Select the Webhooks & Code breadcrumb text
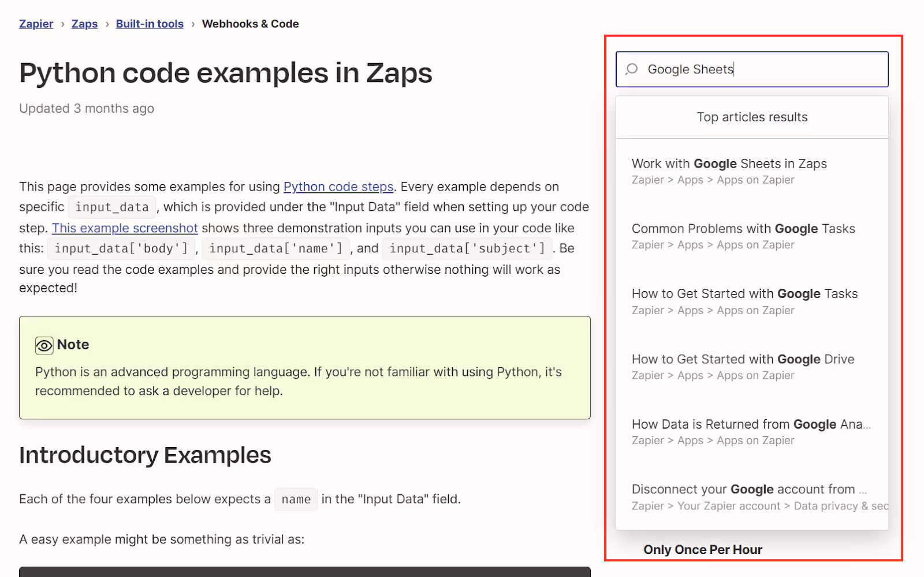Screen dimensions: 924x577 tap(250, 24)
